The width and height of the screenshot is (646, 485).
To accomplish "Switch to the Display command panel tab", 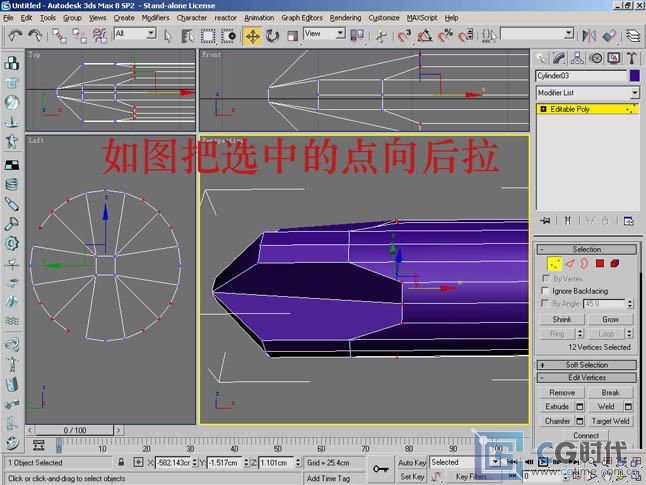I will coord(614,59).
